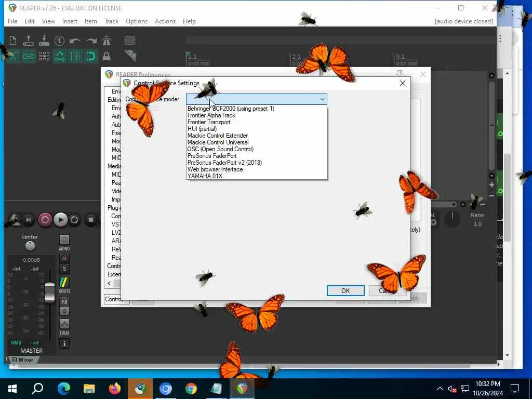Click the red Record transport button
This screenshot has height=399, width=532.
tap(45, 220)
